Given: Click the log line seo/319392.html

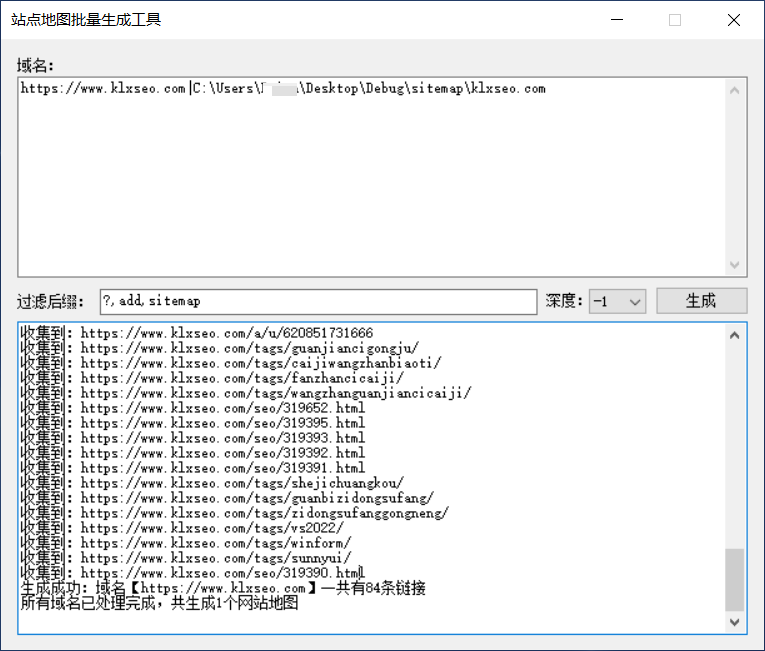Looking at the screenshot, I should click(193, 453).
